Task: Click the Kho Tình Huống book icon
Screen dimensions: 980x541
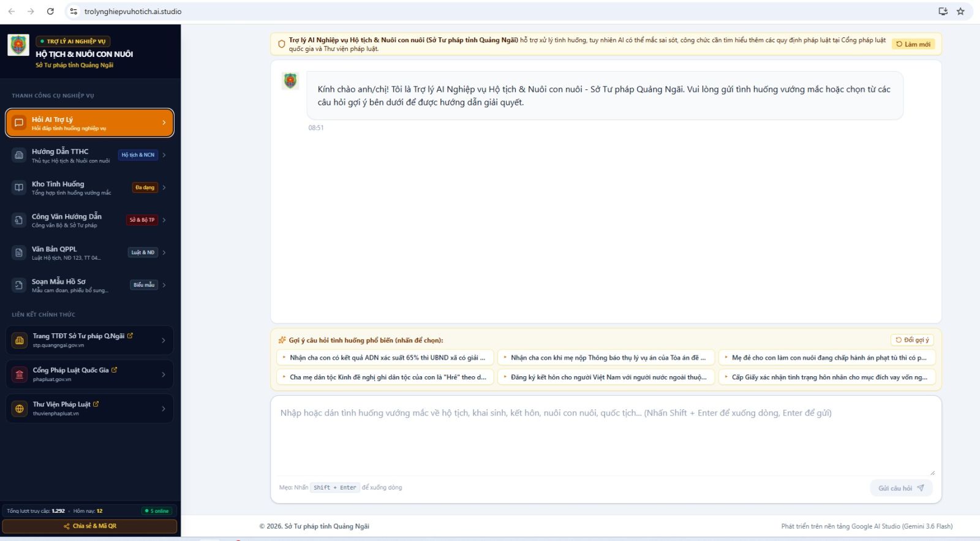Action: (x=19, y=187)
